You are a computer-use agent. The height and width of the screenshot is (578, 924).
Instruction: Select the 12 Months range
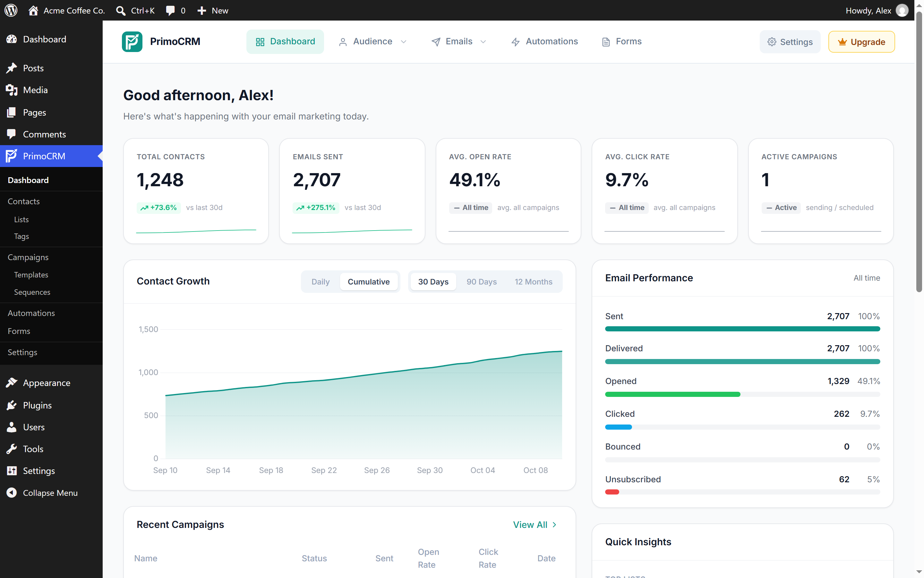click(534, 282)
